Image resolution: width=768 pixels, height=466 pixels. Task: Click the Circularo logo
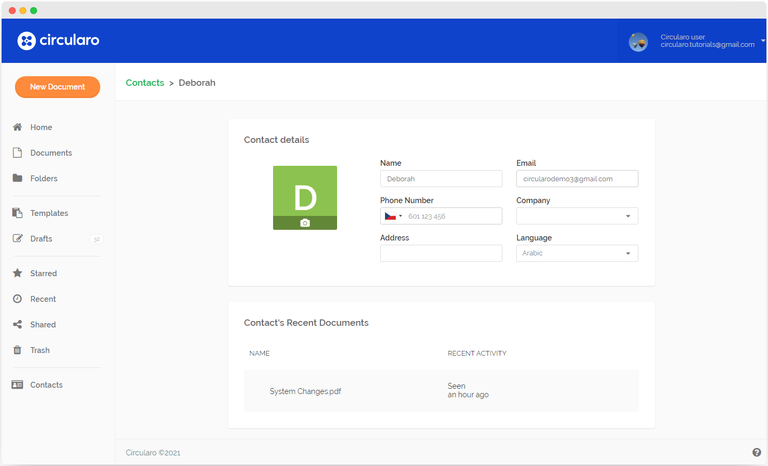58,41
